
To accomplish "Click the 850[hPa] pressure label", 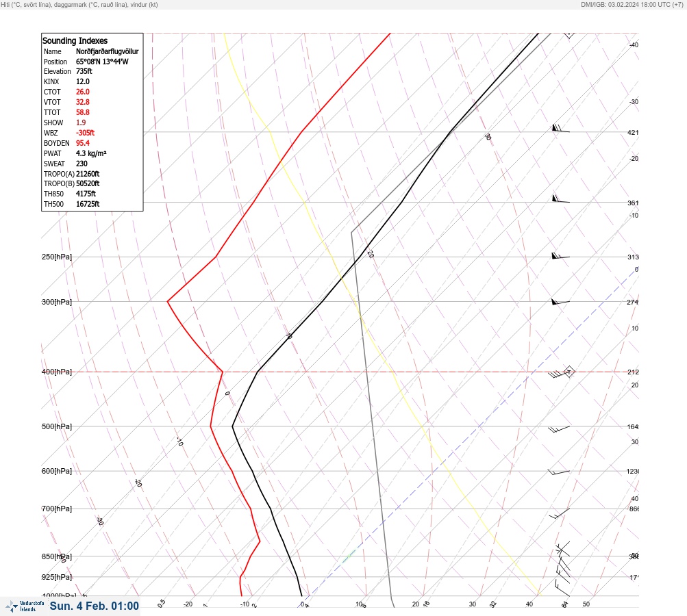I will (x=57, y=556).
